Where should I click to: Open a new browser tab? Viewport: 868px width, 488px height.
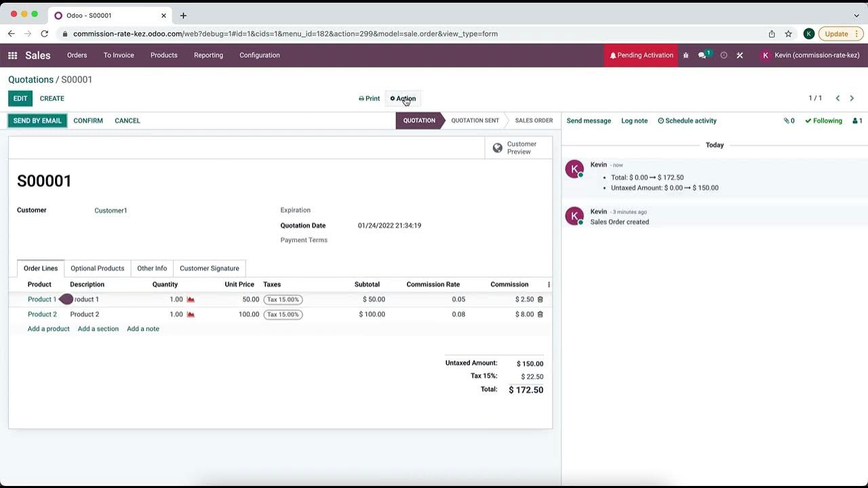tap(183, 16)
